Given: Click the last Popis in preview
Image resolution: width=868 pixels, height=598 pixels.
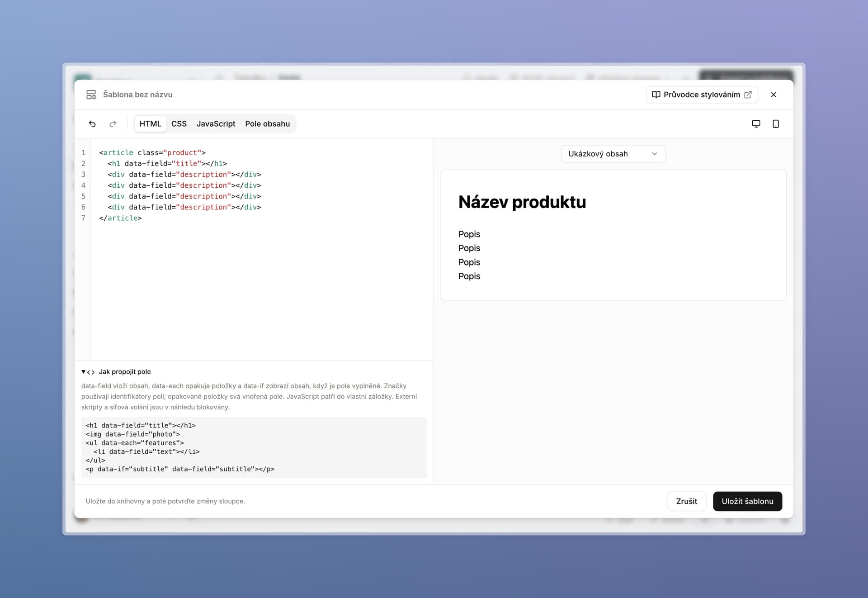Looking at the screenshot, I should pos(469,276).
